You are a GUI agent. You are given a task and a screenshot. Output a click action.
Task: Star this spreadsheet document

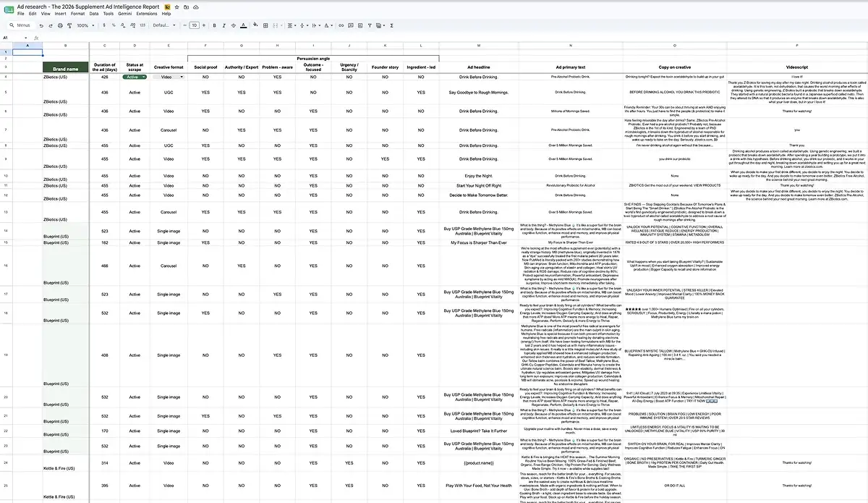tap(176, 7)
